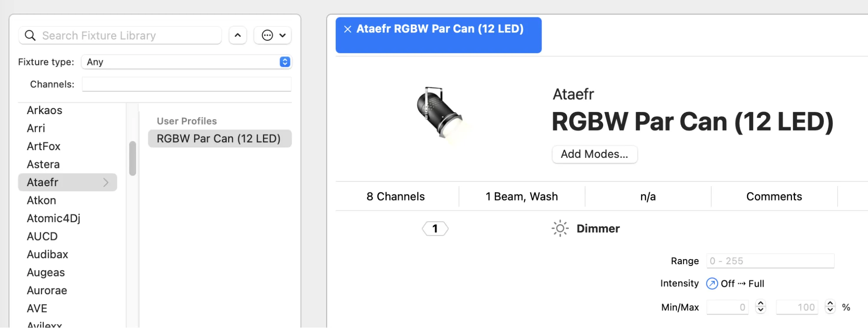The width and height of the screenshot is (868, 328).
Task: Click the Max value stepper arrows
Action: point(830,307)
